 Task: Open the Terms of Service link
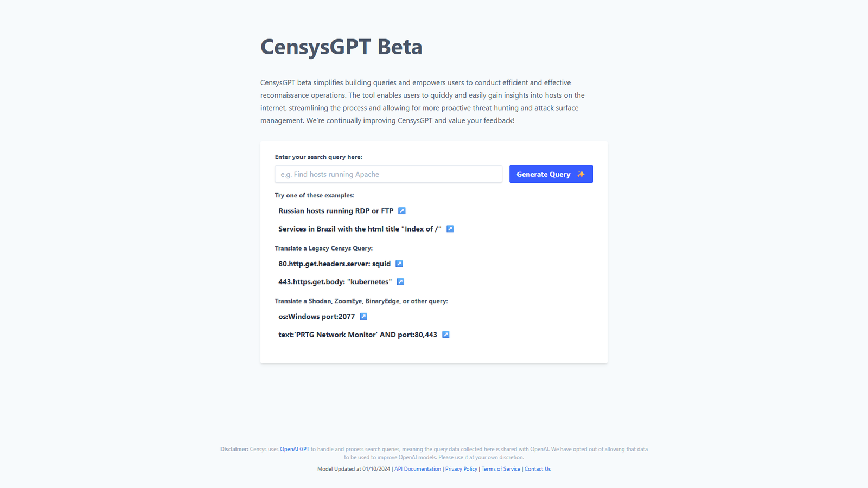point(500,468)
